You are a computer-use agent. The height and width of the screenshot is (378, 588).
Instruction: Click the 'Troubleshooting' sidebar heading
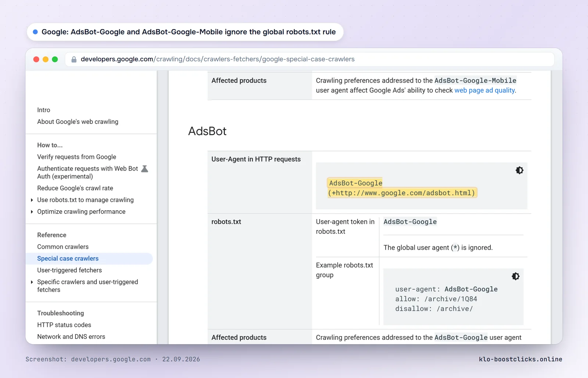[61, 313]
